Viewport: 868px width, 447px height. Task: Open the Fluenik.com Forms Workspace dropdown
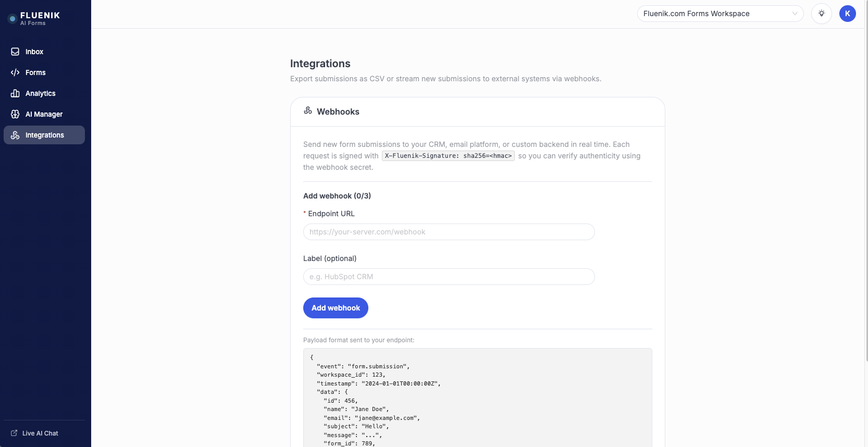pos(714,14)
